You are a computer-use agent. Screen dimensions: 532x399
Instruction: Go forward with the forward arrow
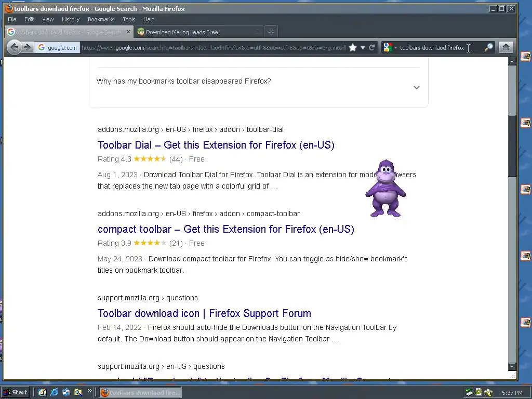point(27,47)
